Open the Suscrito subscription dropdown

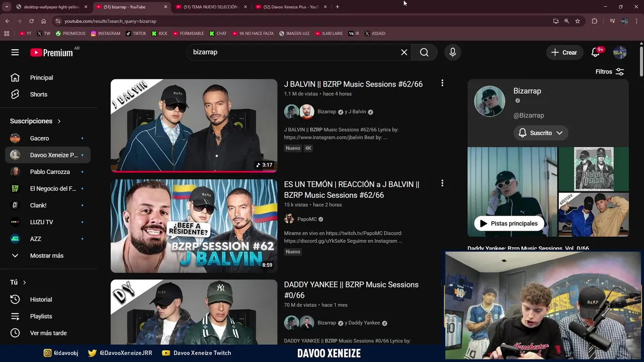pyautogui.click(x=541, y=133)
